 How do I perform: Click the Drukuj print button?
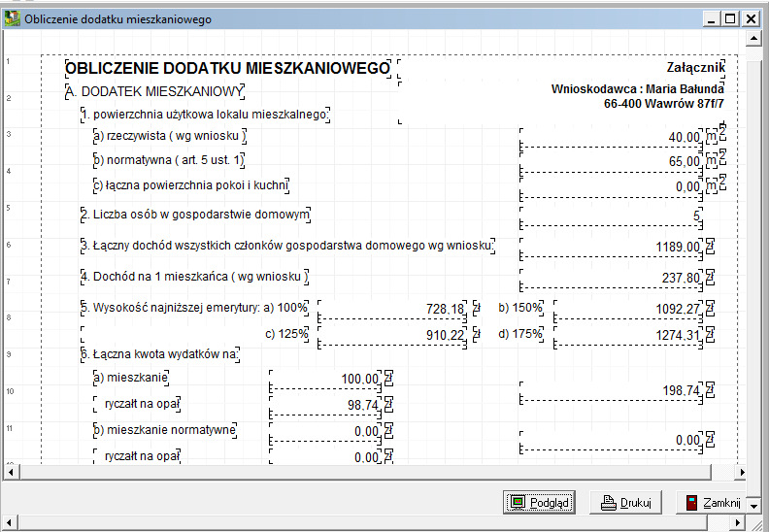click(626, 503)
